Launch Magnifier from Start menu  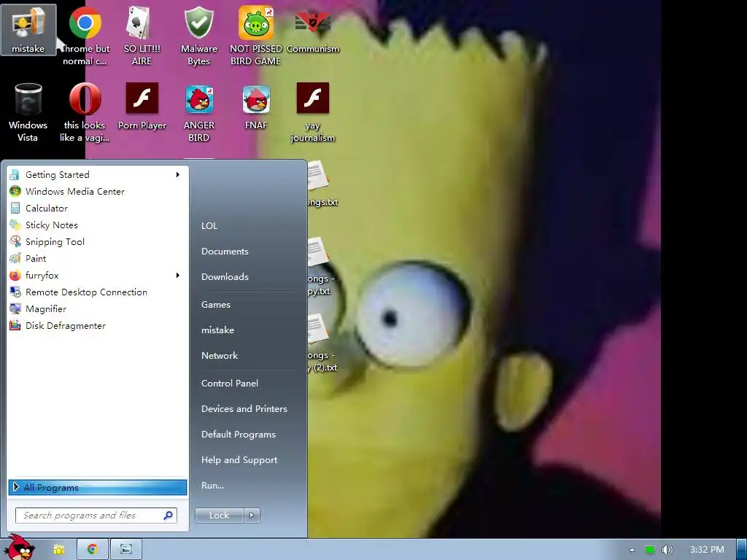pyautogui.click(x=97, y=309)
